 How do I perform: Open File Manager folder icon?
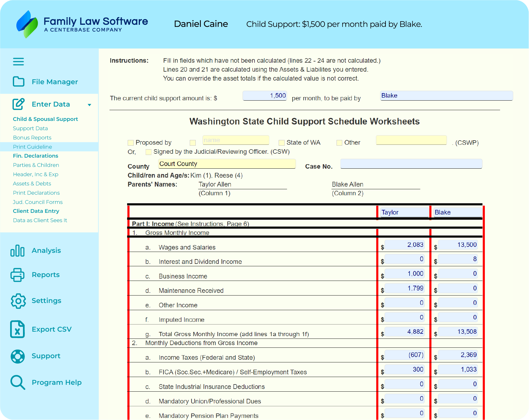(18, 81)
